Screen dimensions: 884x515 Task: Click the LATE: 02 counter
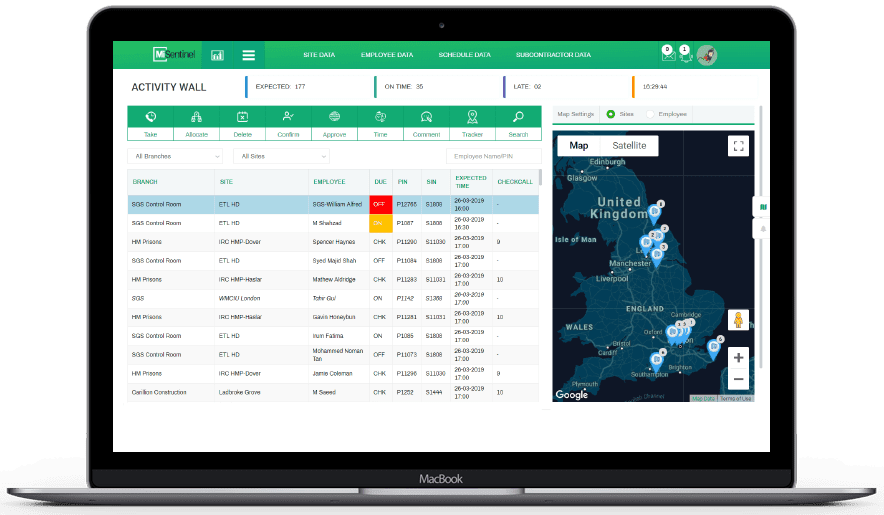tap(527, 86)
